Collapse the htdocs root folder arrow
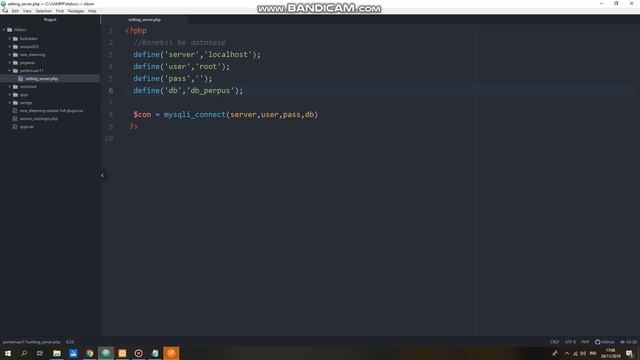640x360 pixels. click(x=4, y=30)
